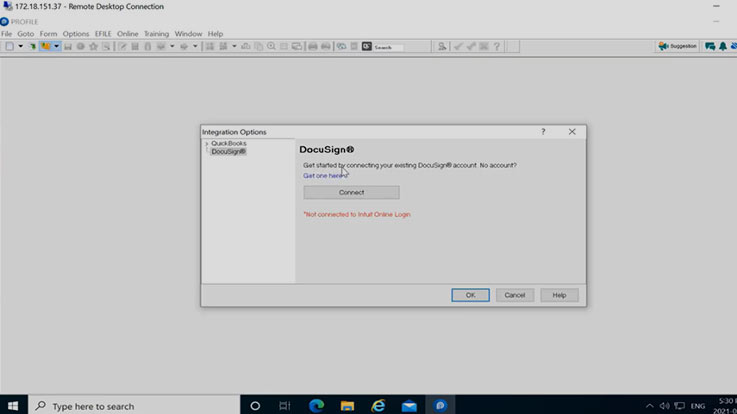Click the Suggestion button in toolbar
This screenshot has height=414, width=737.
click(677, 46)
